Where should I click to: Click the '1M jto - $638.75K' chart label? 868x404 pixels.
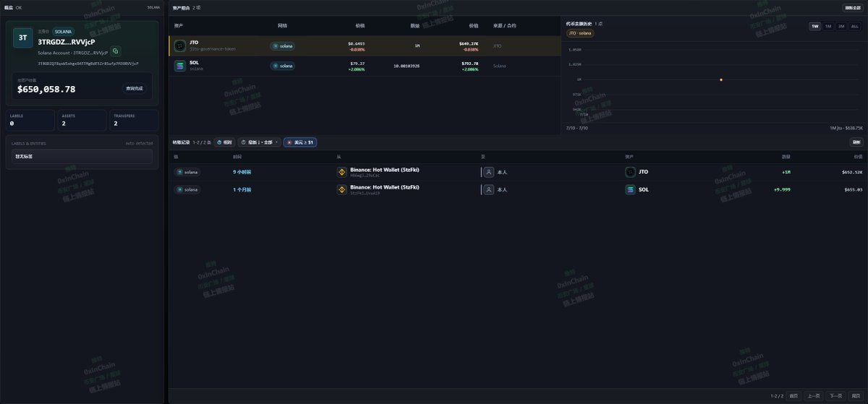pyautogui.click(x=846, y=128)
